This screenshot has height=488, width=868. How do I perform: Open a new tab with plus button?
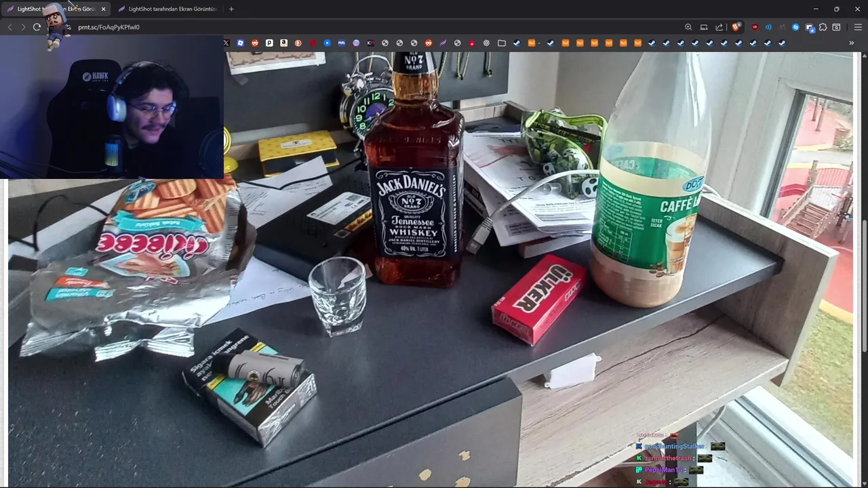[231, 9]
